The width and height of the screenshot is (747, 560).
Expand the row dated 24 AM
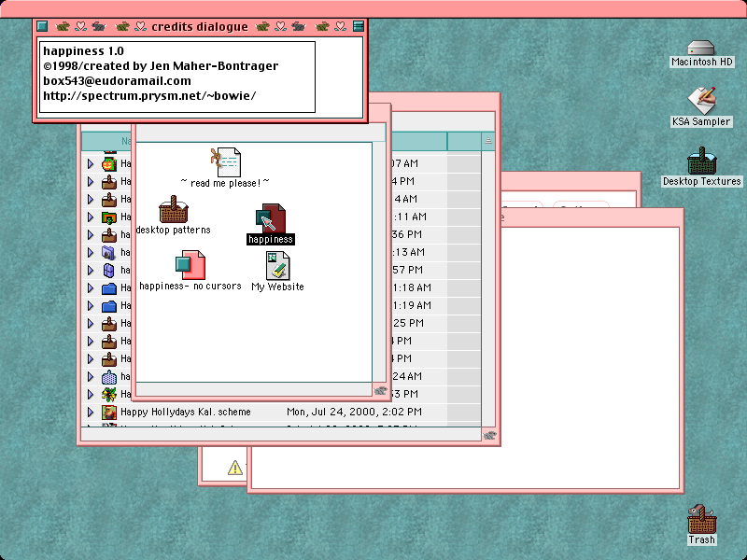click(91, 377)
